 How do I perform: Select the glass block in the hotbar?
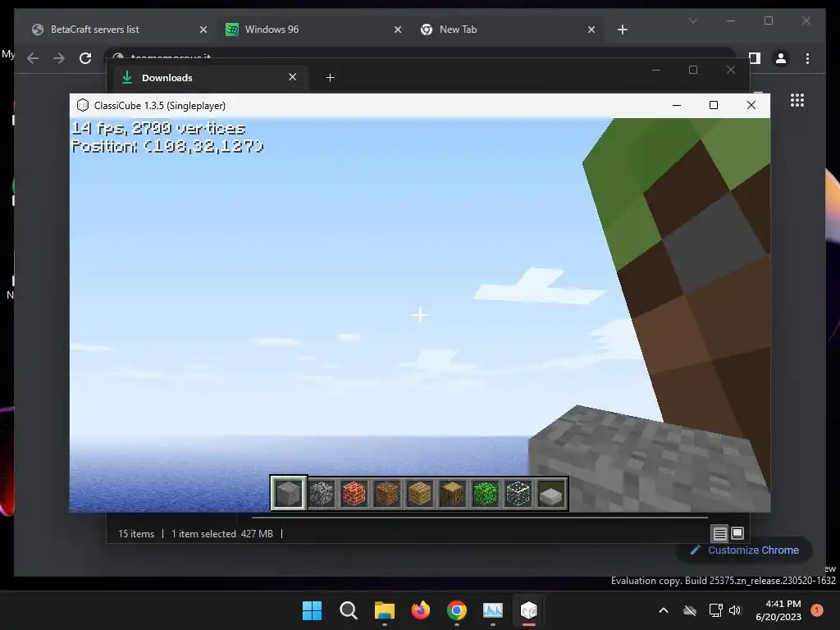(x=518, y=493)
